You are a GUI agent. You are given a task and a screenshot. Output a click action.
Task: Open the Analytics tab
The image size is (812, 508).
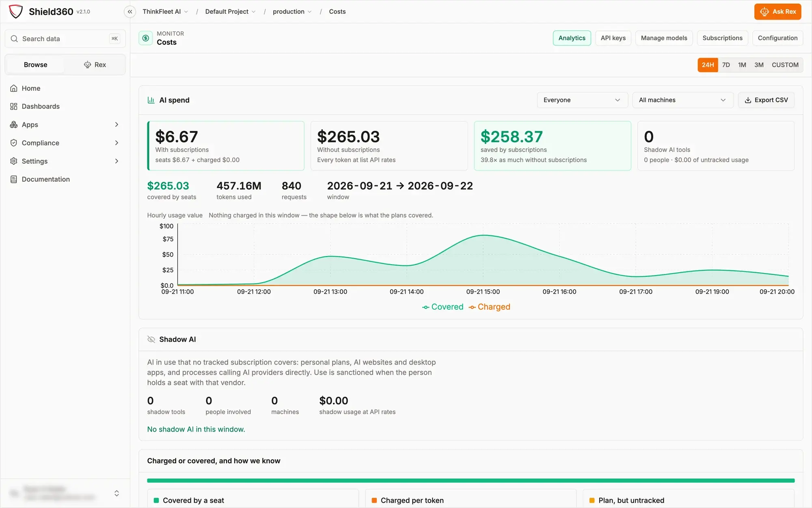pos(572,38)
